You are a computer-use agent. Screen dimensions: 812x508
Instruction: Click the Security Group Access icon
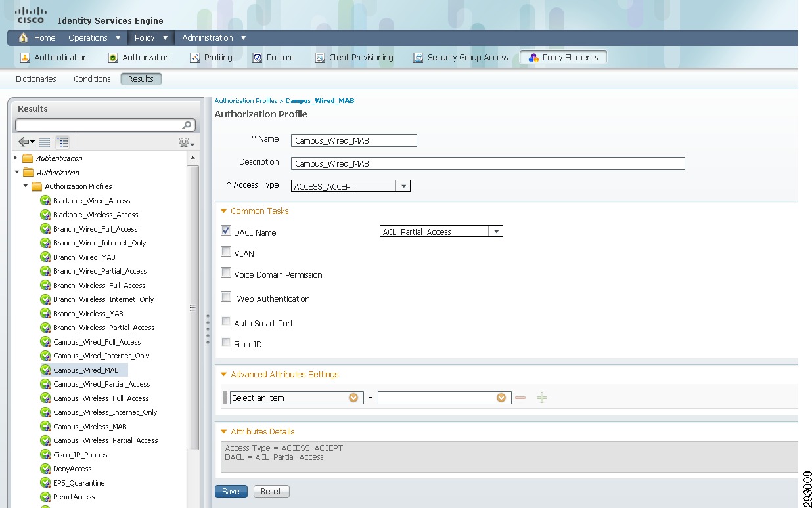[418, 58]
